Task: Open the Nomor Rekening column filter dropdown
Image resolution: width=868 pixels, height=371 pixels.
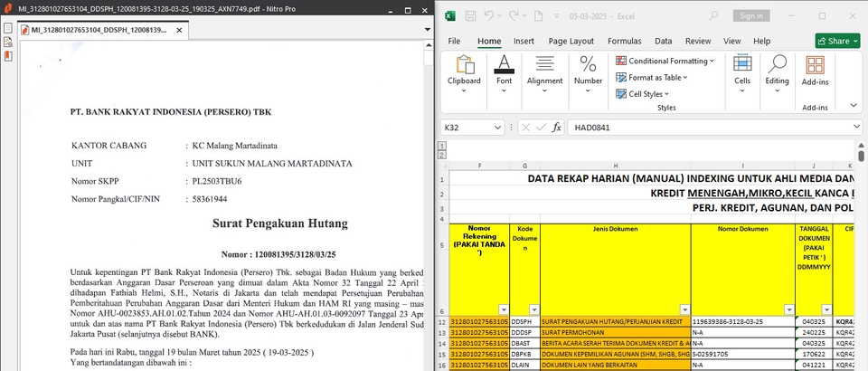Action: [x=504, y=309]
